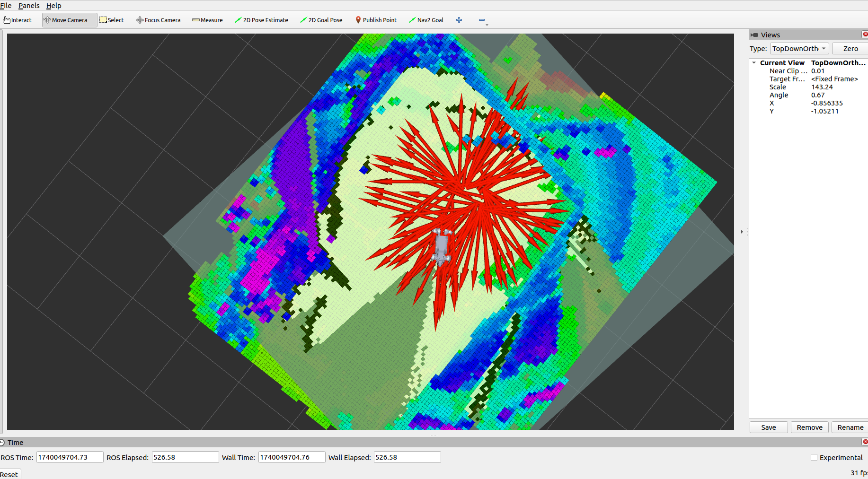Open the view Type dropdown

(x=799, y=49)
